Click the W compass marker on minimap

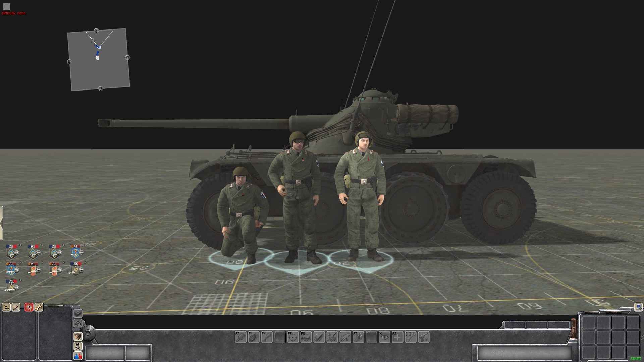127,57
